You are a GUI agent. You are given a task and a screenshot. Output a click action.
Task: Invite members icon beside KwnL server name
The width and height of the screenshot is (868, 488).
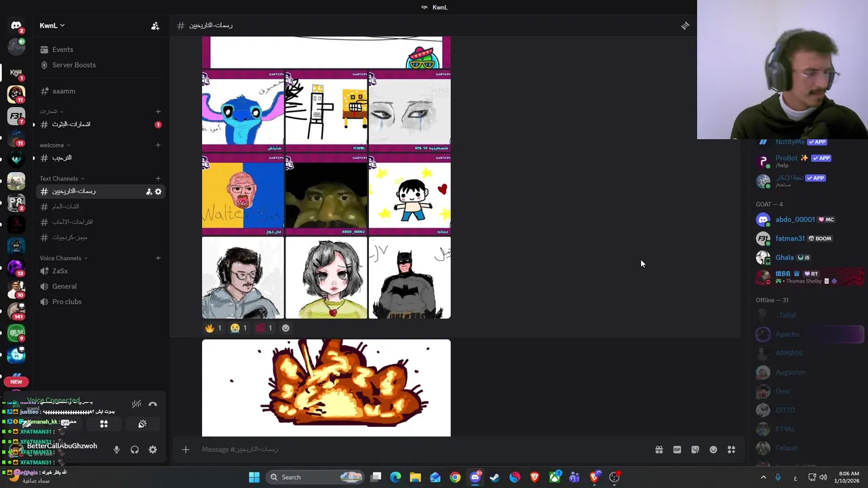(x=155, y=26)
